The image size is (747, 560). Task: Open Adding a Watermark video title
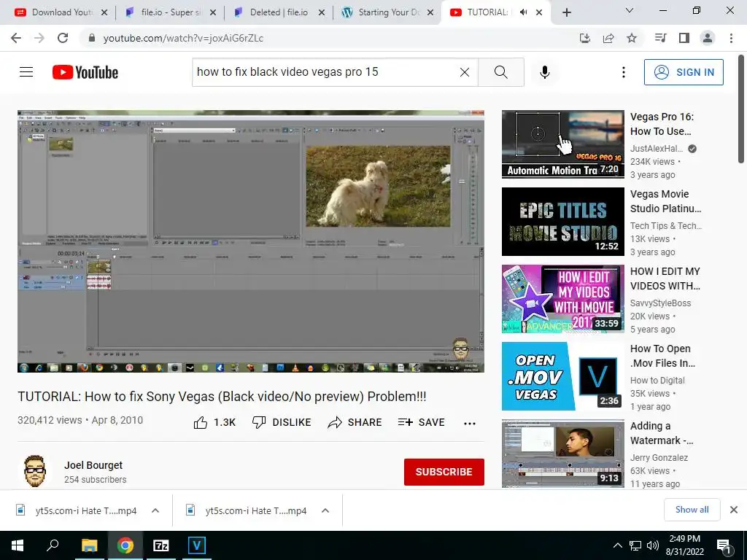point(662,433)
